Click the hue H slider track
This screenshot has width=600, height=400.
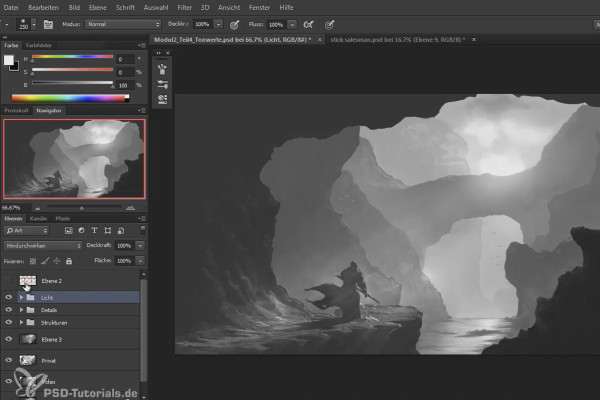point(72,57)
